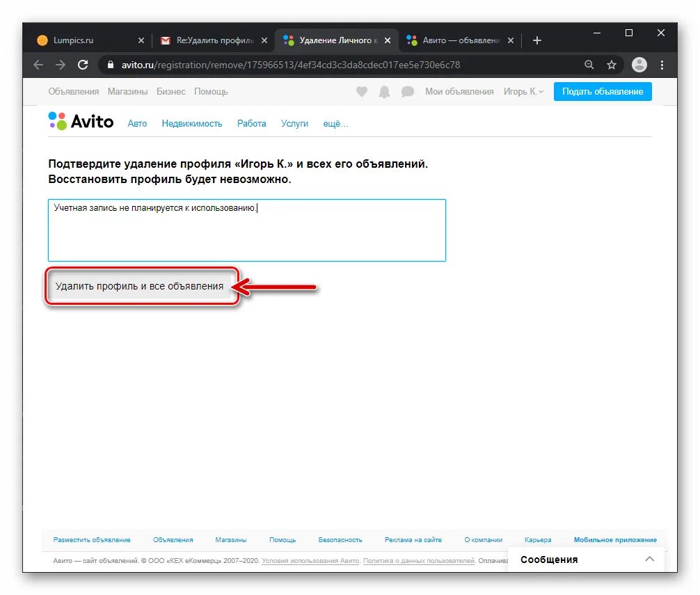Open favorites heart icon
Viewport: 700px width, 595px height.
tap(362, 91)
